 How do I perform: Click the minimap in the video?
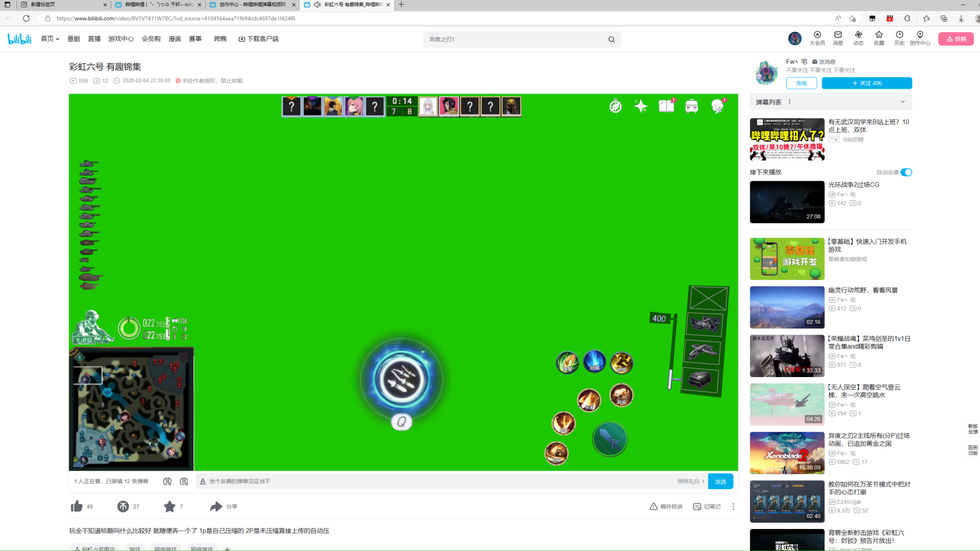[131, 409]
